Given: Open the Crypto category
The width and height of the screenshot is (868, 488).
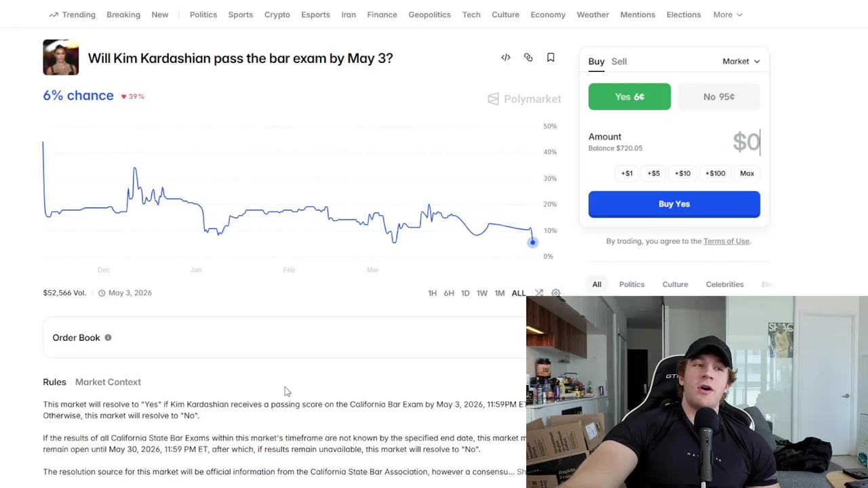Looking at the screenshot, I should pyautogui.click(x=277, y=14).
